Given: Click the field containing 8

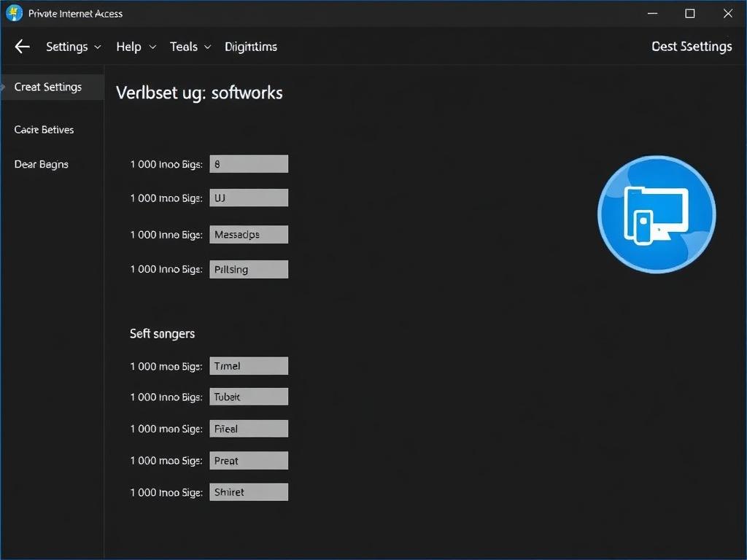Looking at the screenshot, I should [x=249, y=164].
